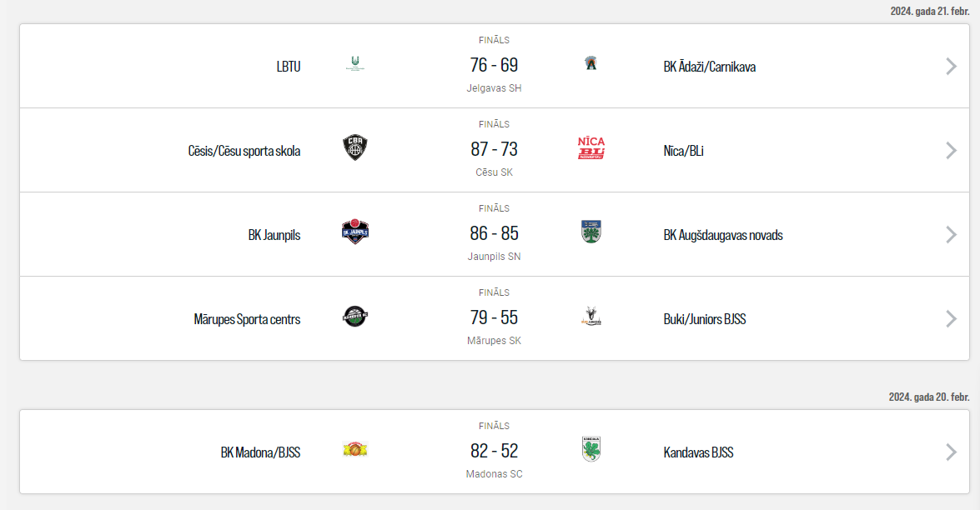Open the Mārupes vs Buki/Juniors game chevron
980x510 pixels.
[x=951, y=319]
